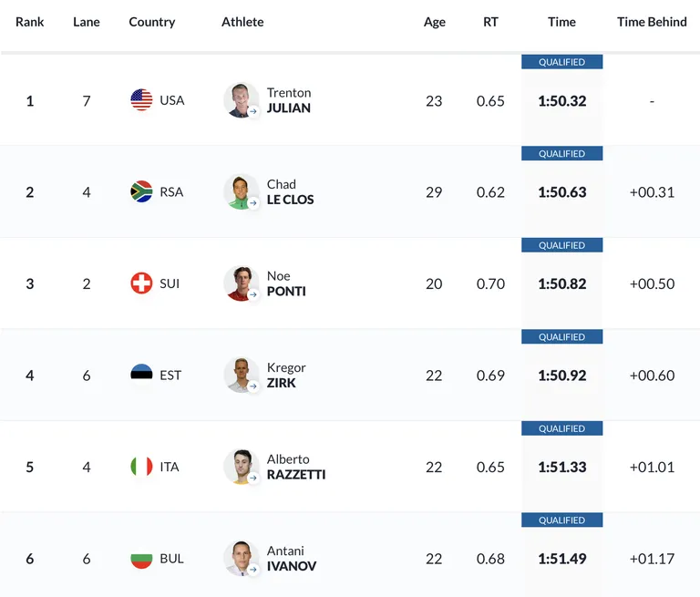Click arrow badge on Kregor Zirk's photo
Viewport: 700px width, 597px height.
(253, 386)
